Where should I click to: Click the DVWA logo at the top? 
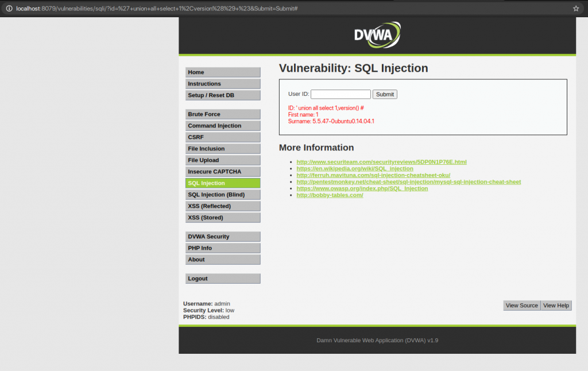pos(377,34)
